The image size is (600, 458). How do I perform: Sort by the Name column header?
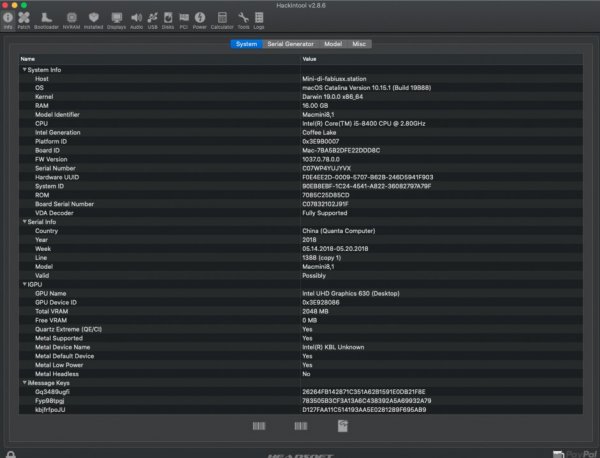click(x=160, y=59)
